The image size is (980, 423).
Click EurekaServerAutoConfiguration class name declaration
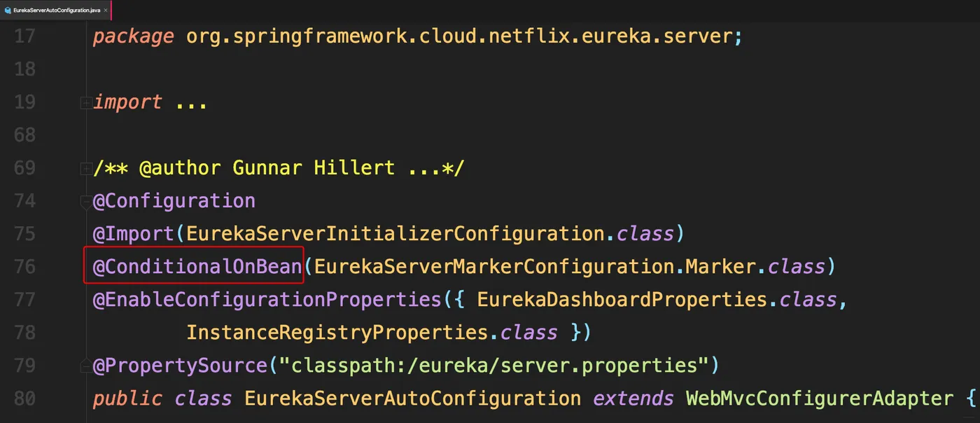click(x=412, y=398)
